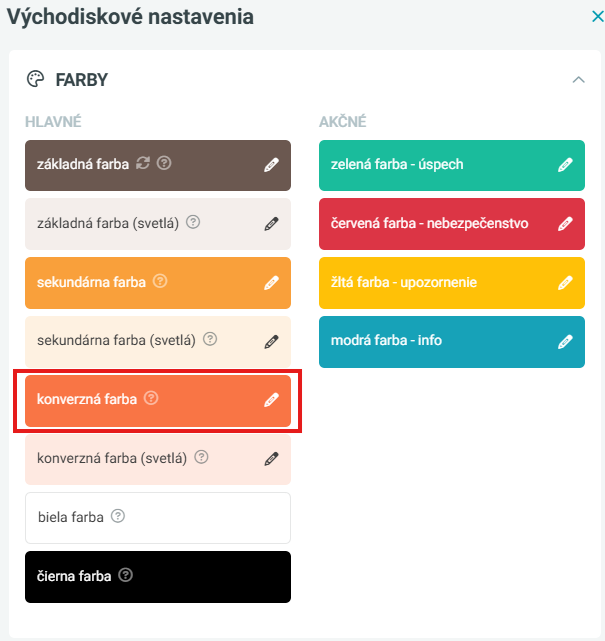Click pencil icon on modrá farba - info
The image size is (605, 641).
565,341
